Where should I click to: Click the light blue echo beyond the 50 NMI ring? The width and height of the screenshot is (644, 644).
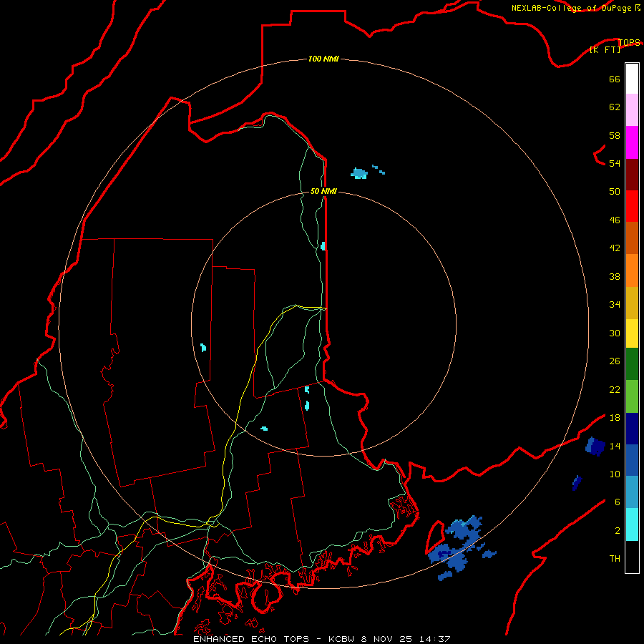359,173
